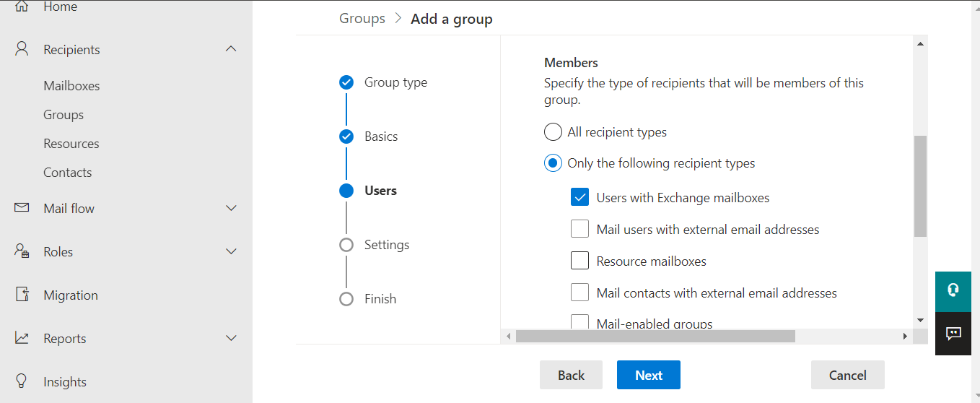980x403 pixels.
Task: Go to Contacts in the sidebar
Action: point(67,173)
